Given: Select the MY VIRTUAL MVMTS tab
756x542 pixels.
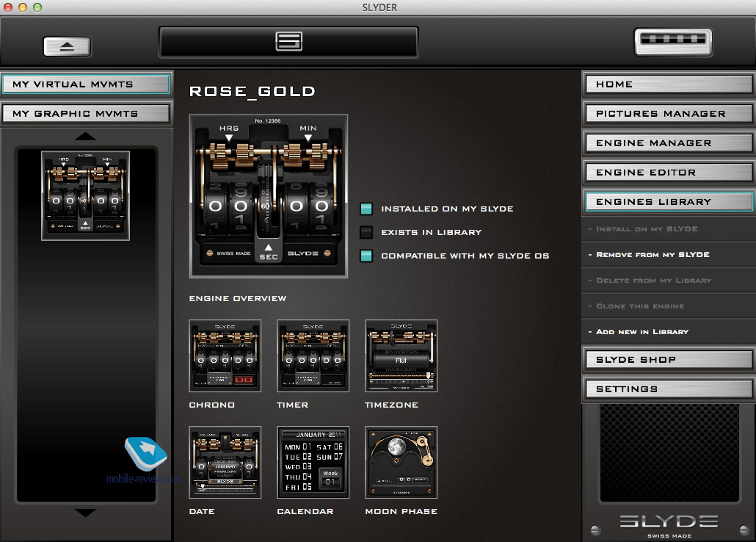Looking at the screenshot, I should click(x=87, y=84).
